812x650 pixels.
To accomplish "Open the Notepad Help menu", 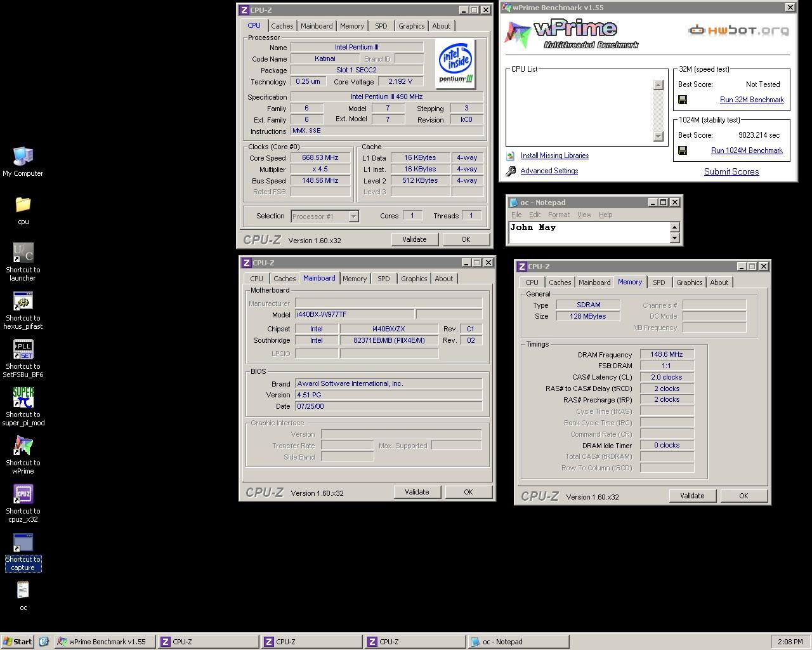I will [x=606, y=215].
